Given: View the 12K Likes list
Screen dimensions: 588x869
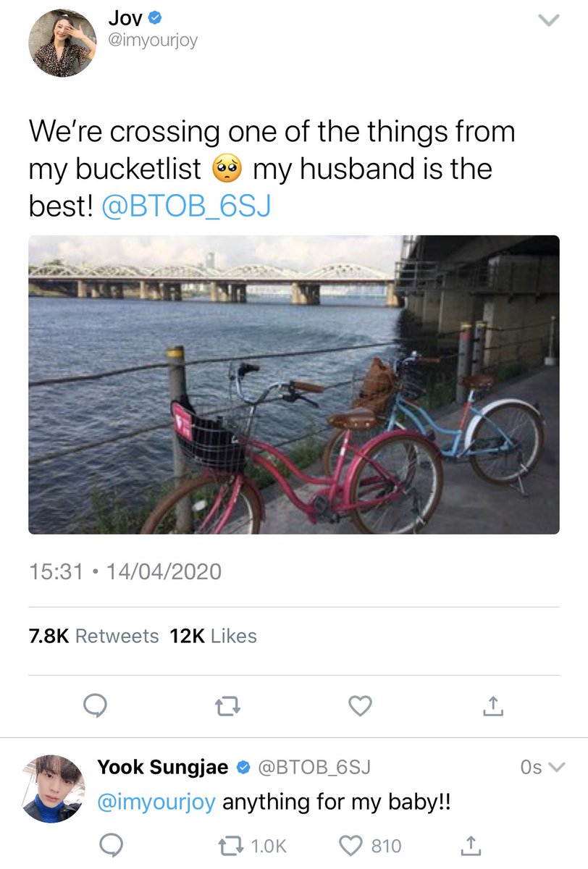Looking at the screenshot, I should click(x=214, y=636).
